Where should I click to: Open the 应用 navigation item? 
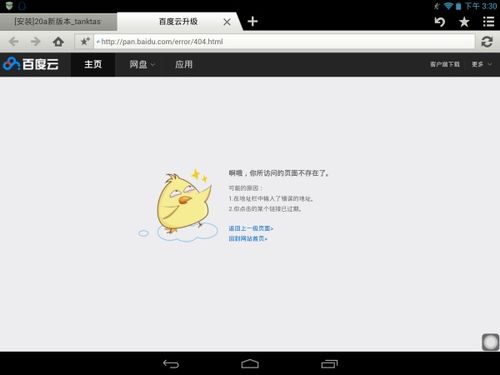(x=184, y=64)
